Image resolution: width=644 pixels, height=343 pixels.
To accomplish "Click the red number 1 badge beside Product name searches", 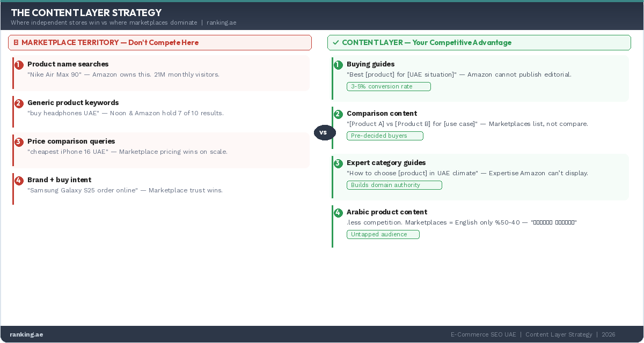I will pos(19,65).
